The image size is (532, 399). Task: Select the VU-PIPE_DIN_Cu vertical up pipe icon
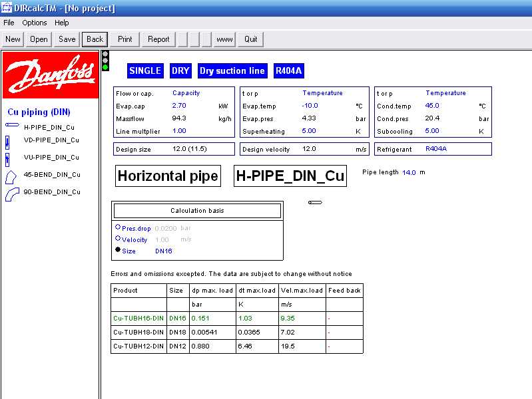coord(7,160)
